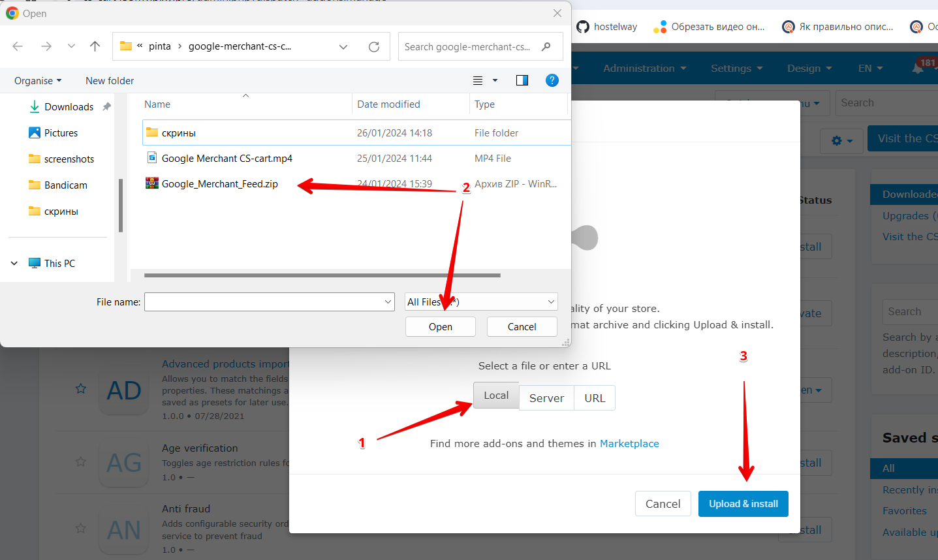The width and height of the screenshot is (938, 560).
Task: Favorite the Advanced products import add-on star
Action: click(81, 389)
